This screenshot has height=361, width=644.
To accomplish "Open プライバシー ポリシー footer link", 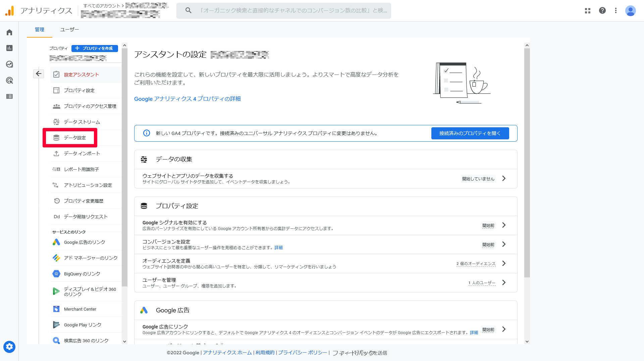I will click(303, 353).
